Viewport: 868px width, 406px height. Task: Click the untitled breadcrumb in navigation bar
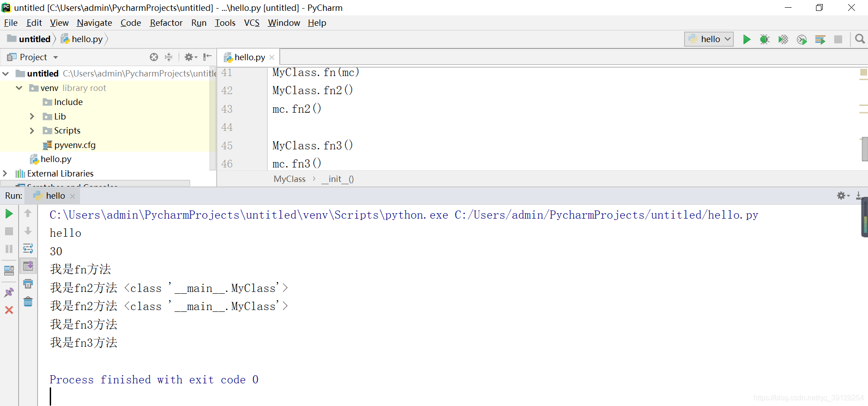(x=34, y=39)
